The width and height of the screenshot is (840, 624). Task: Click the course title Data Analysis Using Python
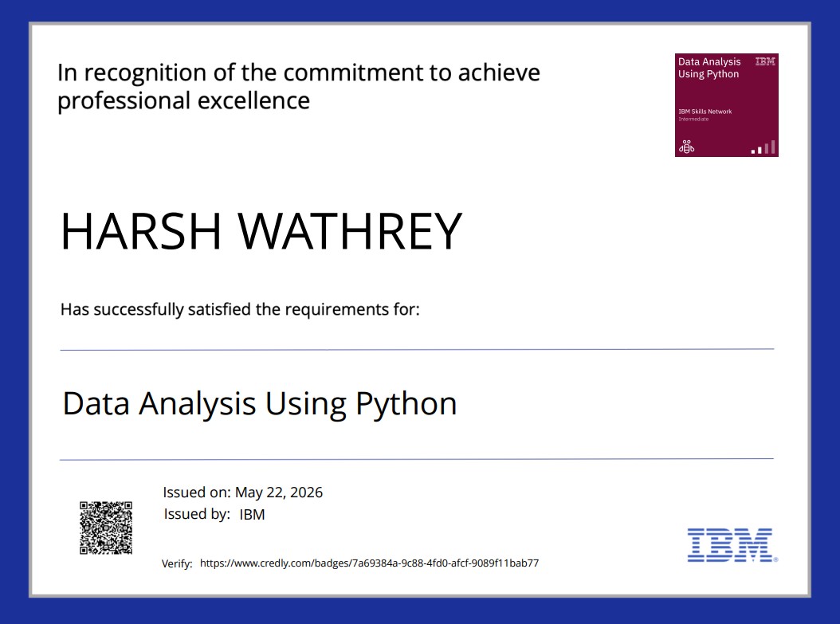coord(260,403)
